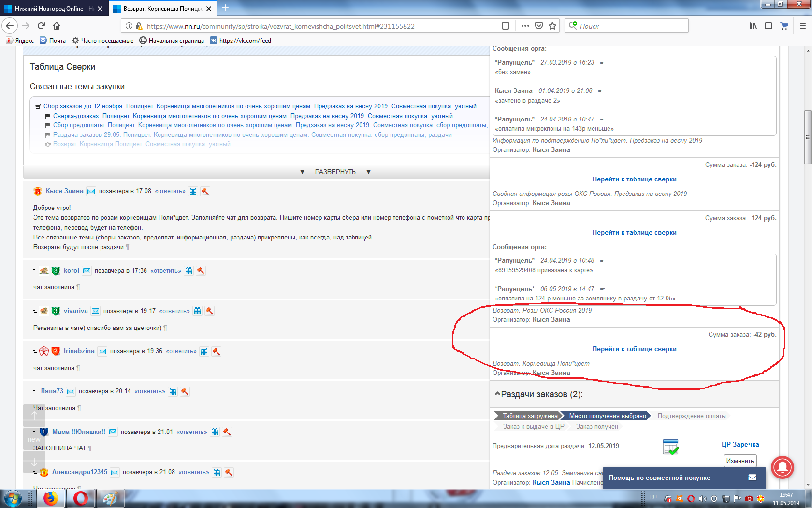Toggle the sidebar view icon

pos(768,26)
